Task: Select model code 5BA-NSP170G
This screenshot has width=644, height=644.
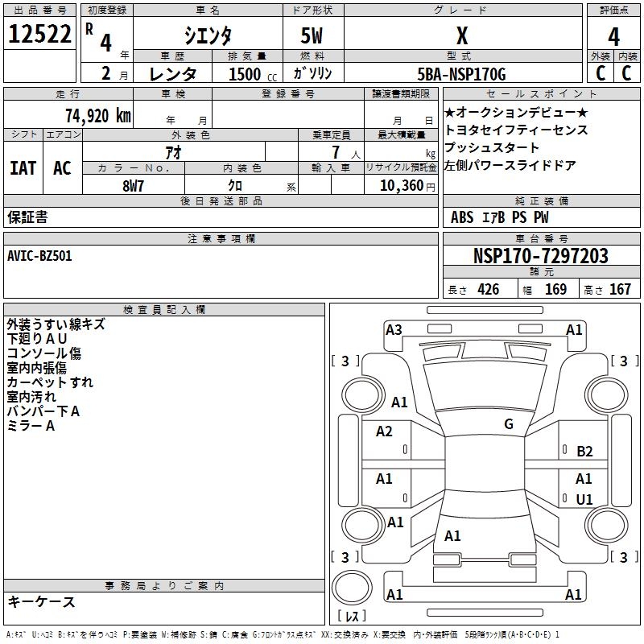Action: (461, 74)
